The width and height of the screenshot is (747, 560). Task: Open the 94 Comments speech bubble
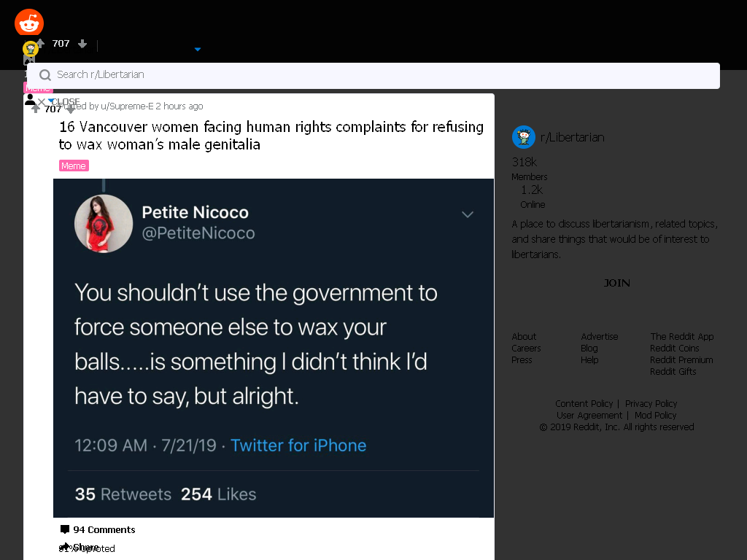[65, 529]
